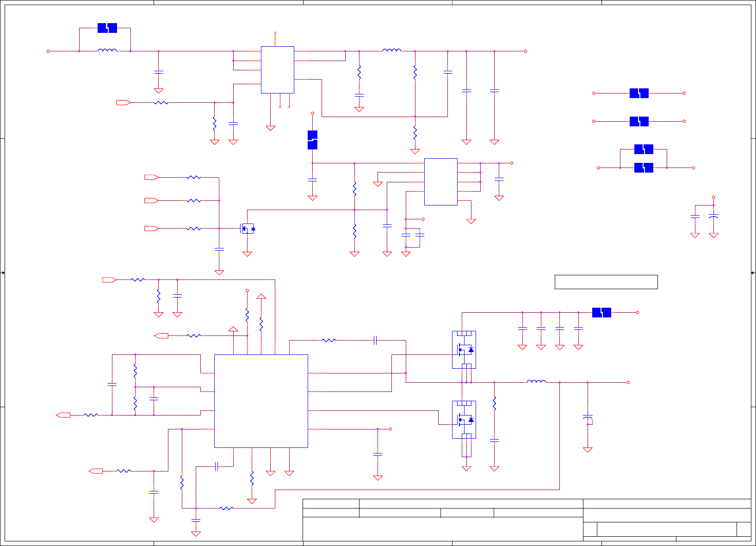The image size is (756, 546).
Task: Pick the lower jumper of the parallel pair
Action: pos(644,168)
